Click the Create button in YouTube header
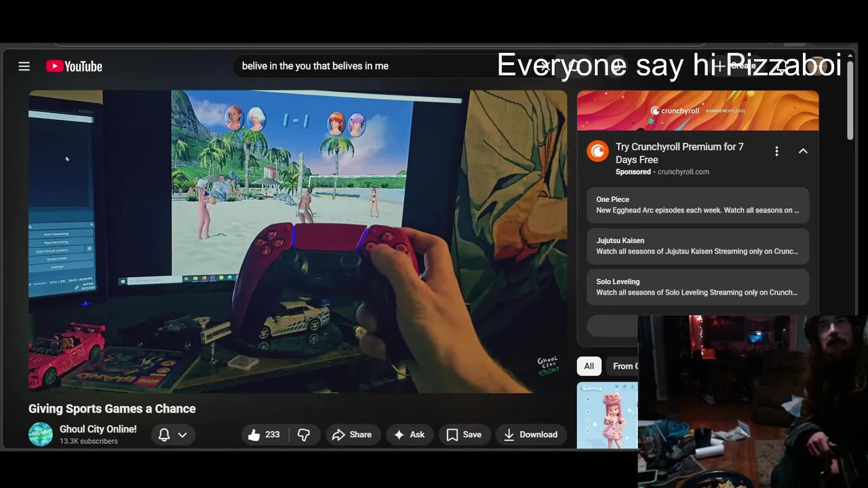 736,66
